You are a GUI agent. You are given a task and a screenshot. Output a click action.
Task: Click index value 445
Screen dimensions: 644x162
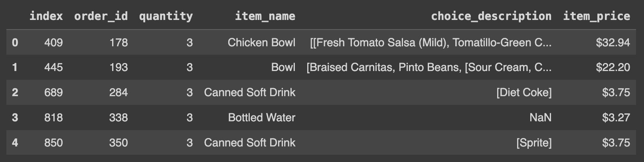53,67
